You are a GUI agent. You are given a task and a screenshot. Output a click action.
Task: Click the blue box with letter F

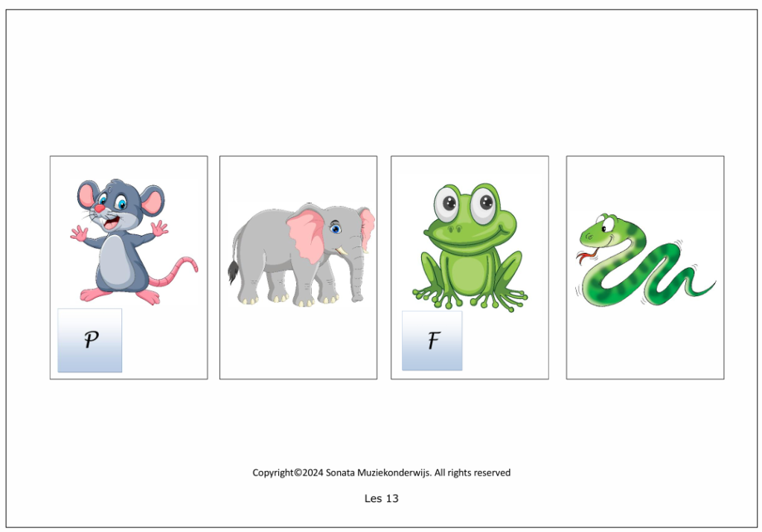432,341
